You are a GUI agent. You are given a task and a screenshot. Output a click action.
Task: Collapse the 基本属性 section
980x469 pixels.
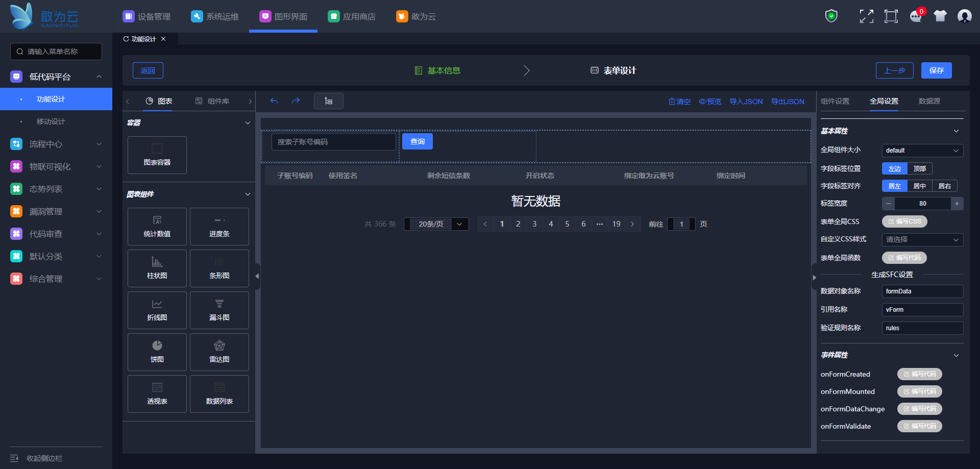coord(956,131)
